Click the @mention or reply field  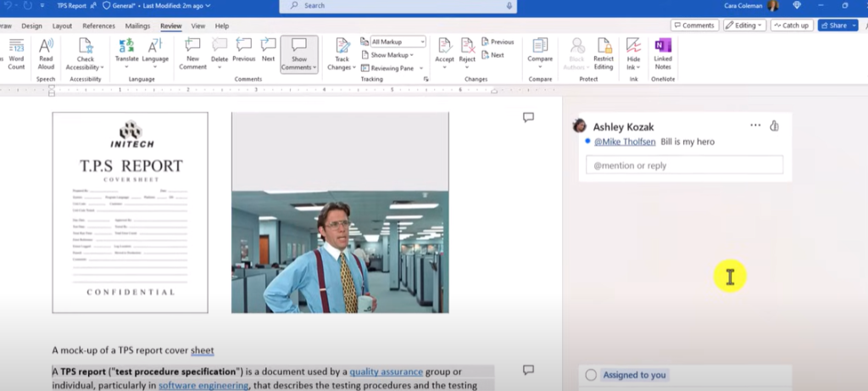(x=684, y=165)
